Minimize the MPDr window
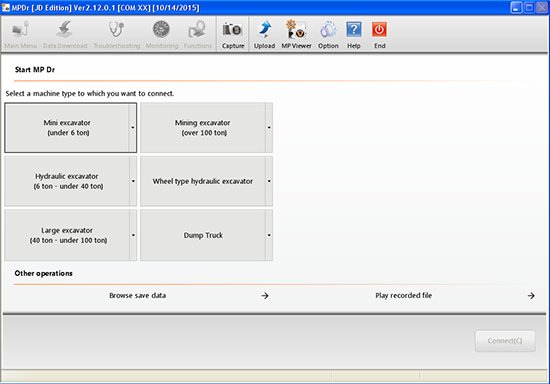The height and width of the screenshot is (384, 550). (x=516, y=7)
